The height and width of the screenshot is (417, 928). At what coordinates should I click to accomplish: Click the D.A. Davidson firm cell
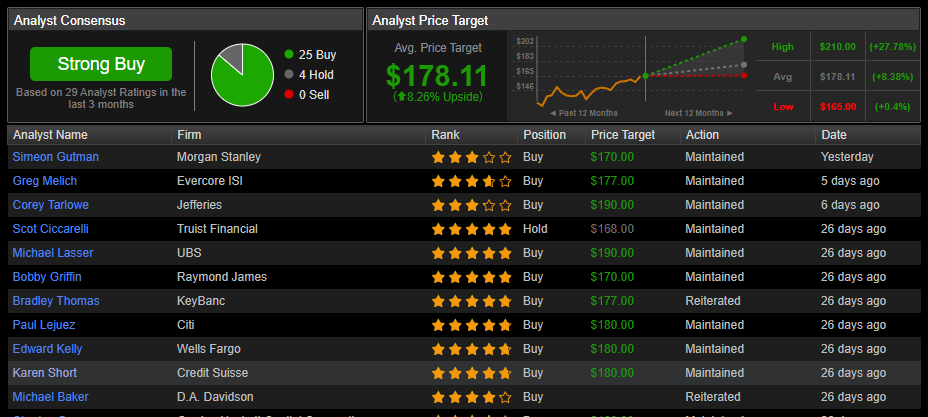(x=215, y=397)
